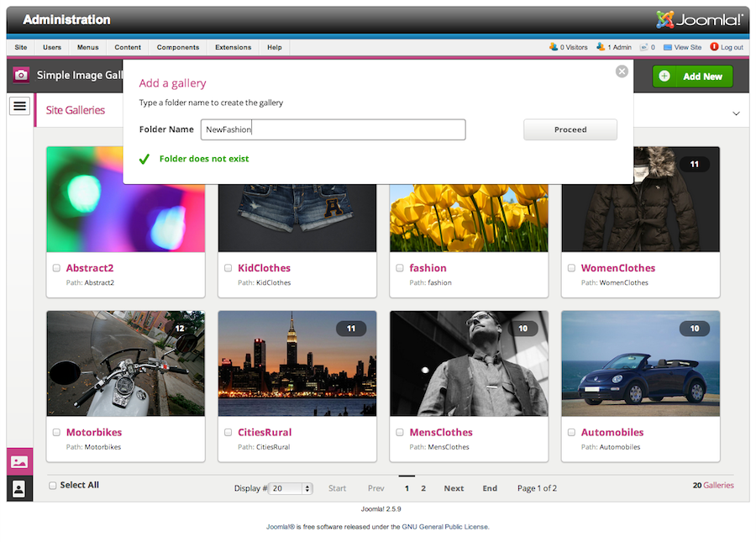Open the fashion gallery title
Image resolution: width=756 pixels, height=542 pixels.
click(428, 268)
